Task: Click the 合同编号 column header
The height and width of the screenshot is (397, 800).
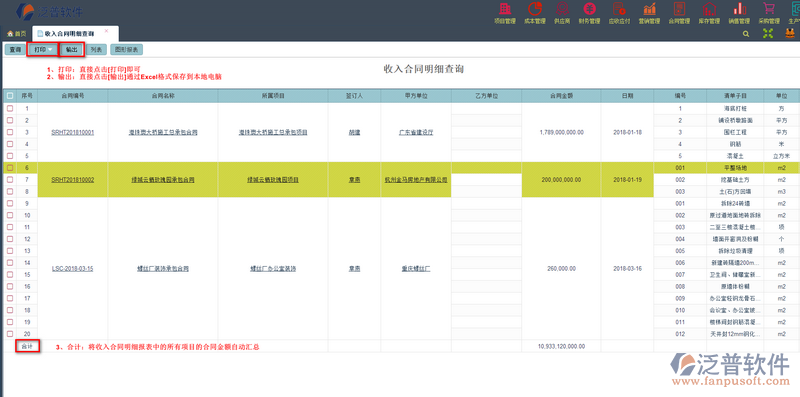Action: (x=72, y=95)
